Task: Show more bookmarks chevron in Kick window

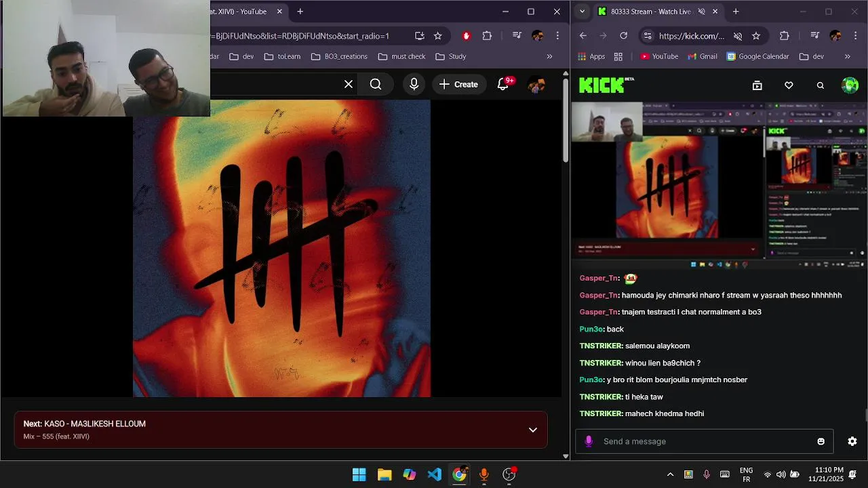Action: click(x=848, y=56)
